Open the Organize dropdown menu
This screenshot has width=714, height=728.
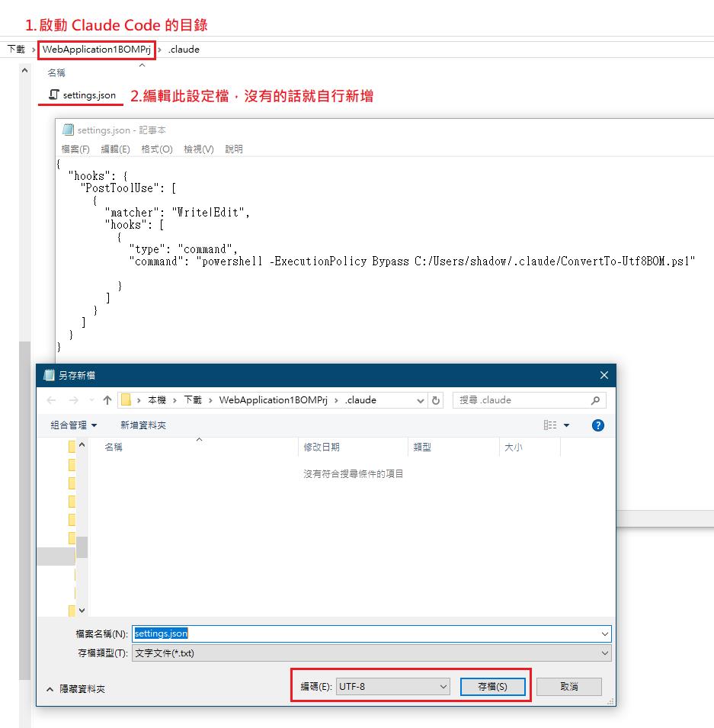(x=74, y=425)
